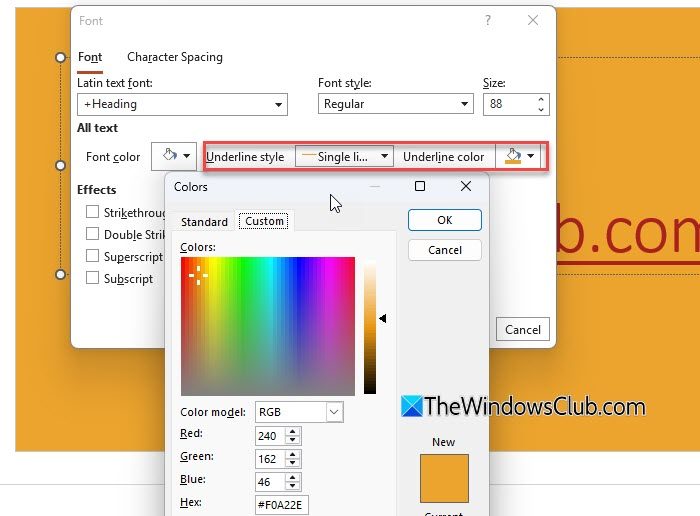Click the Blue value input field

coord(271,482)
